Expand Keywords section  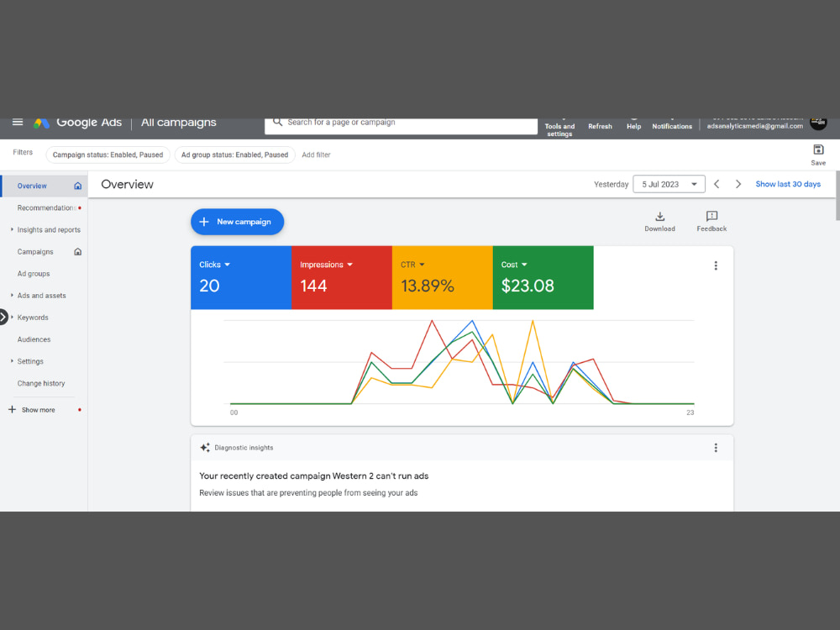click(12, 318)
